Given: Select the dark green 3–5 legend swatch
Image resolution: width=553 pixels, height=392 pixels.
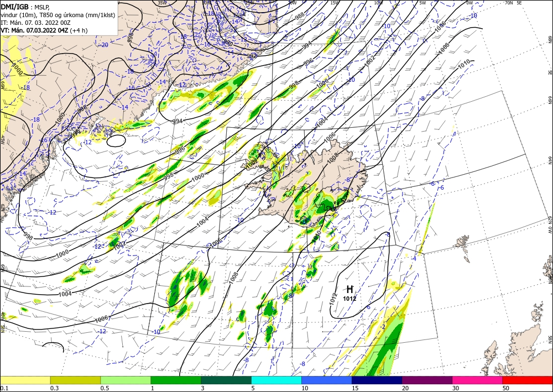Looking at the screenshot, I should click(226, 380).
